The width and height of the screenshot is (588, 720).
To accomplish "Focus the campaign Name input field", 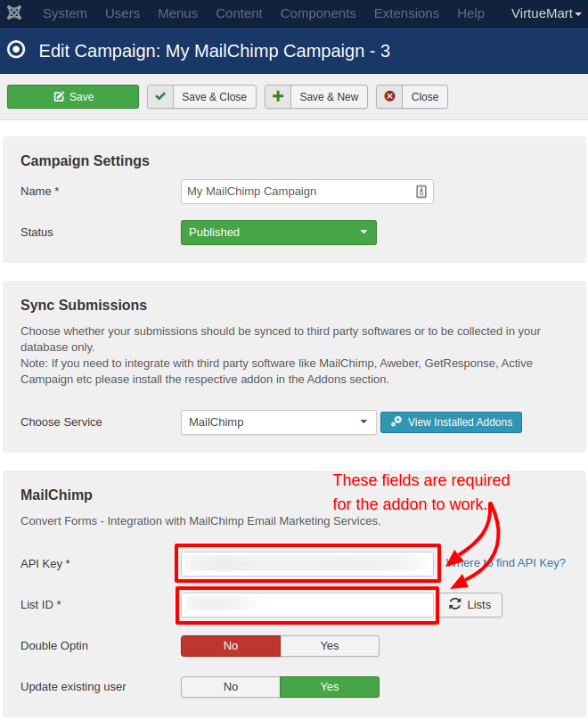I will pos(307,192).
